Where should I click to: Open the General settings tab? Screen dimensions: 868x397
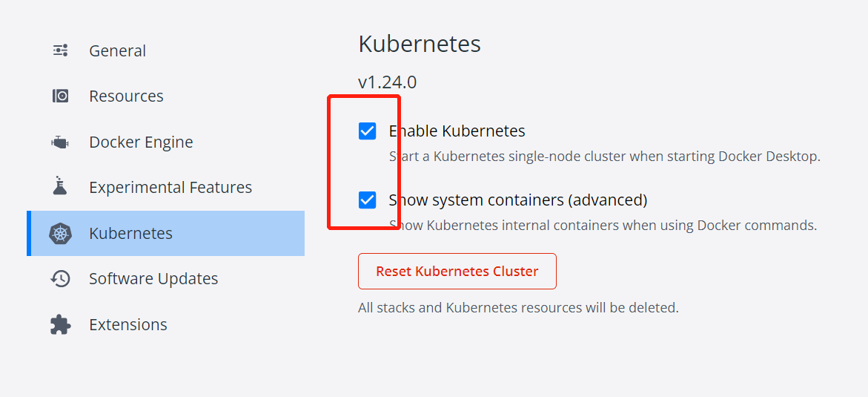(117, 51)
